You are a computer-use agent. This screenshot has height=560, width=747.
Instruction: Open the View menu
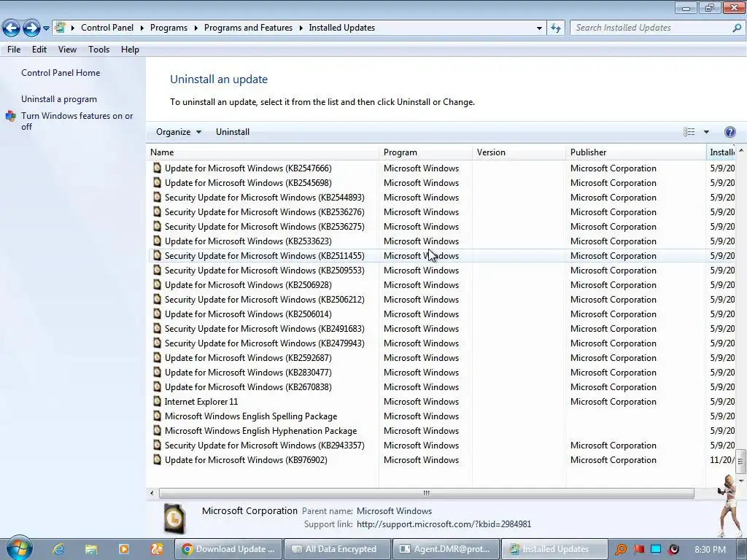67,50
